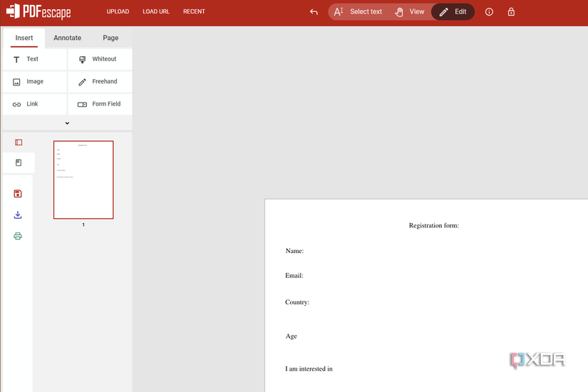Expand more insert tools chevron

pos(67,123)
